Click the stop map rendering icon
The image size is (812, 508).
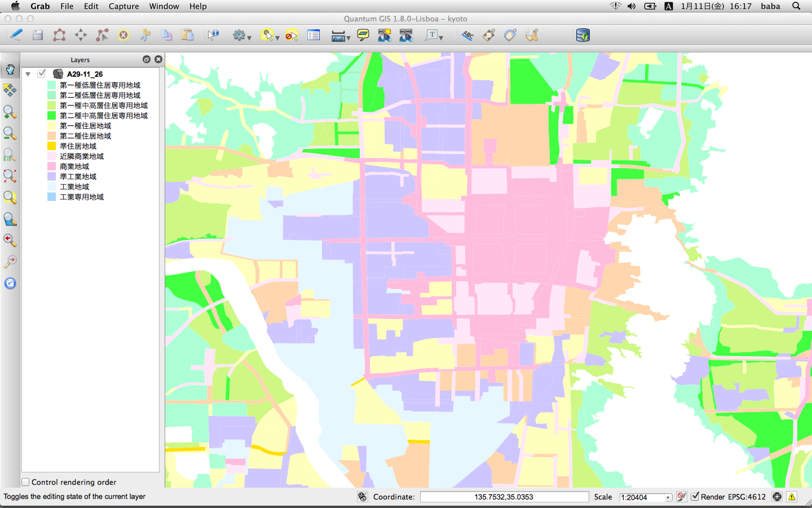[681, 497]
